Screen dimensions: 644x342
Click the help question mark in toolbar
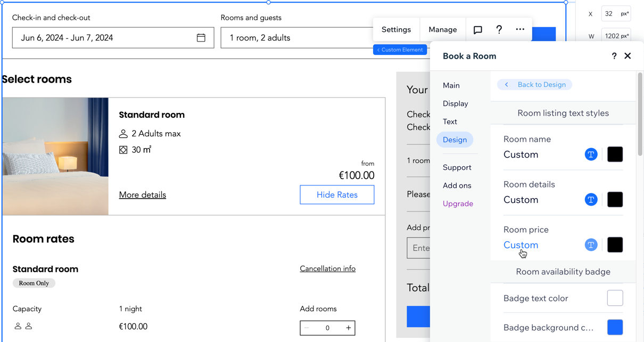point(499,30)
